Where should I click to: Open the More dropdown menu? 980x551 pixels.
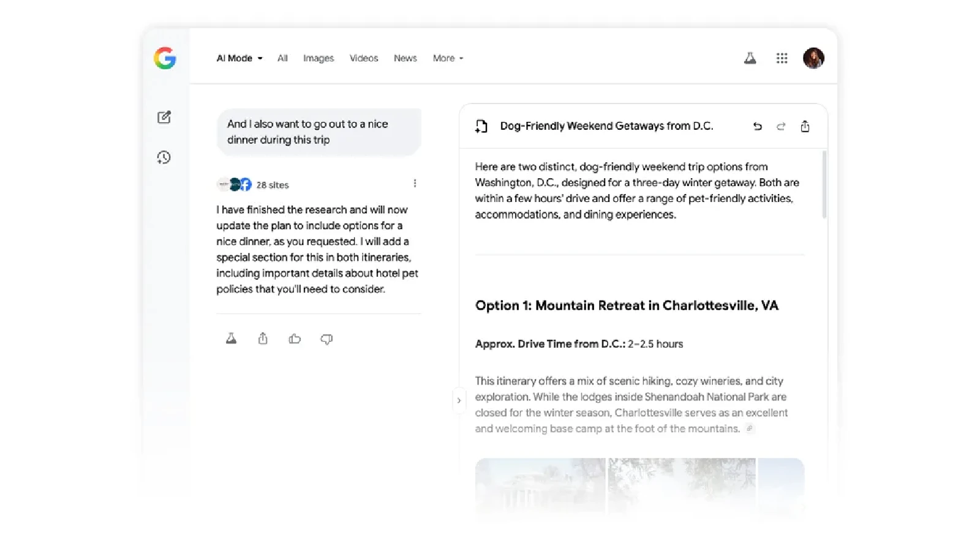448,58
